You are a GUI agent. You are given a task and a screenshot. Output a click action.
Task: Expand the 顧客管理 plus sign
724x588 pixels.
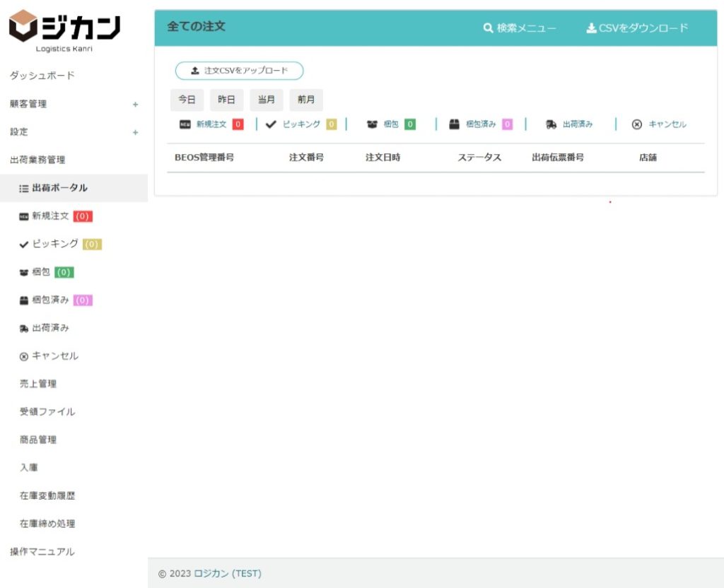(x=135, y=105)
